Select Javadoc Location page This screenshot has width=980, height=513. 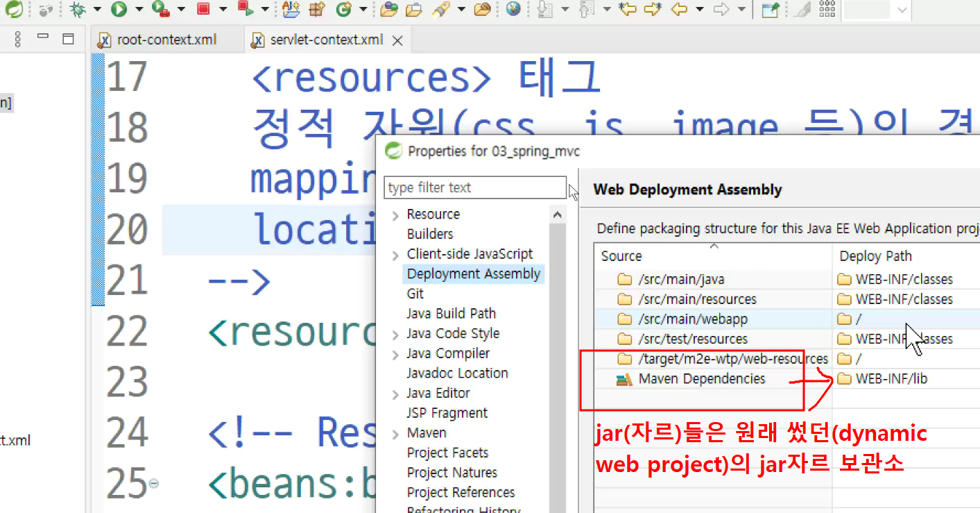458,373
